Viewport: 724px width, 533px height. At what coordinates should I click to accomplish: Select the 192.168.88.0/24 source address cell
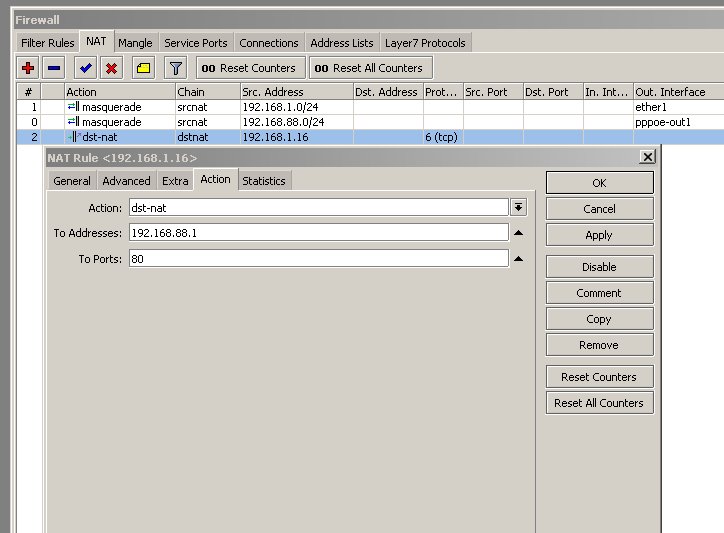[296, 122]
